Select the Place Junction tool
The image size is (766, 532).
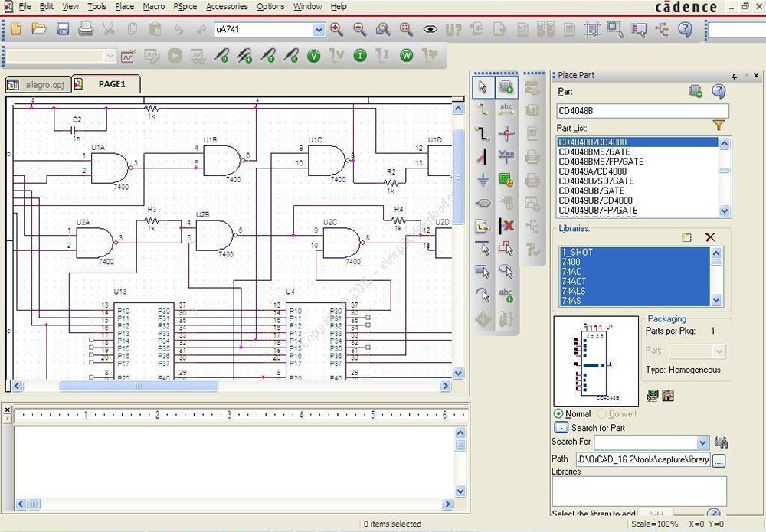506,132
